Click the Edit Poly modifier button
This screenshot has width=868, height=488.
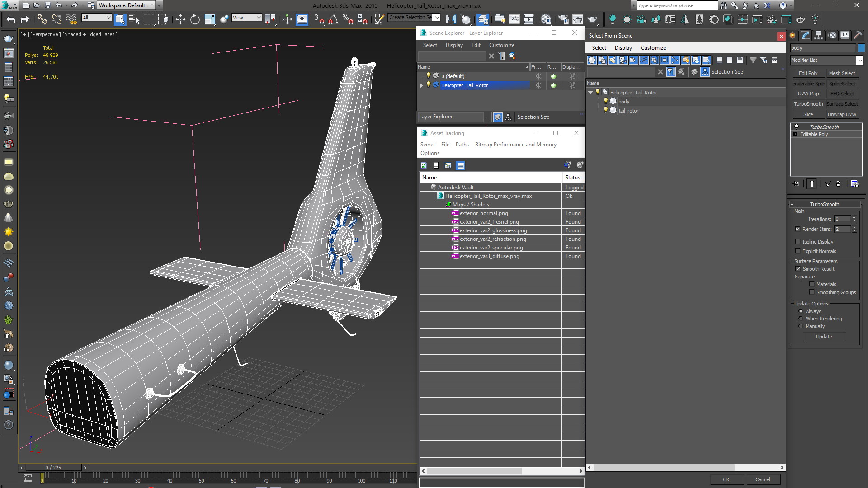coord(808,73)
